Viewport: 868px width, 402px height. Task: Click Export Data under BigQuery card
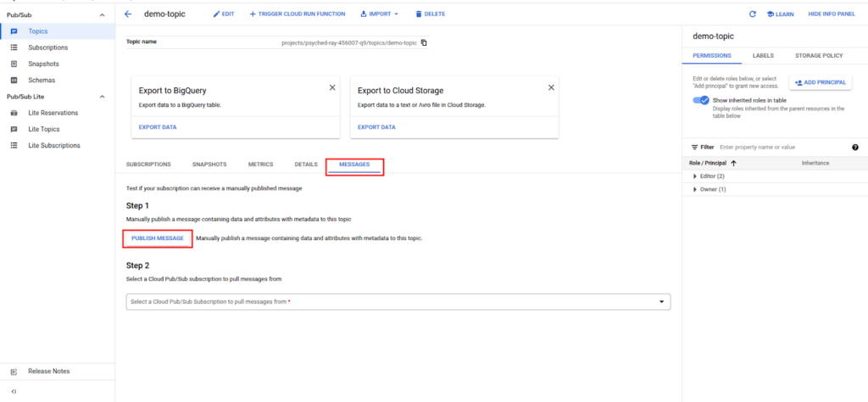158,127
